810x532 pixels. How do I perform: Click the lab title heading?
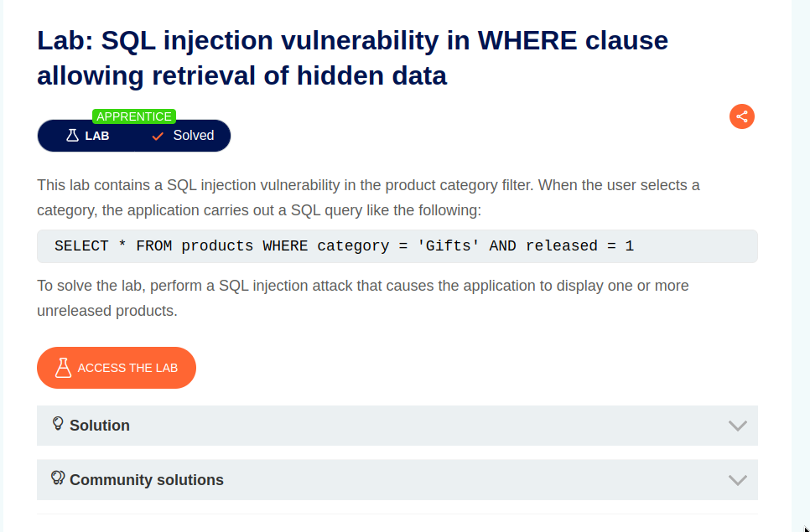(x=352, y=58)
